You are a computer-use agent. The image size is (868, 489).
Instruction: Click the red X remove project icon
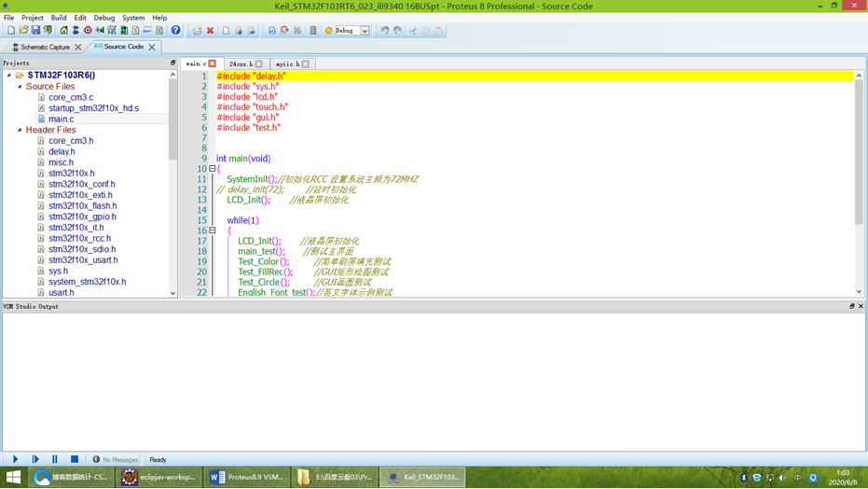pyautogui.click(x=211, y=31)
